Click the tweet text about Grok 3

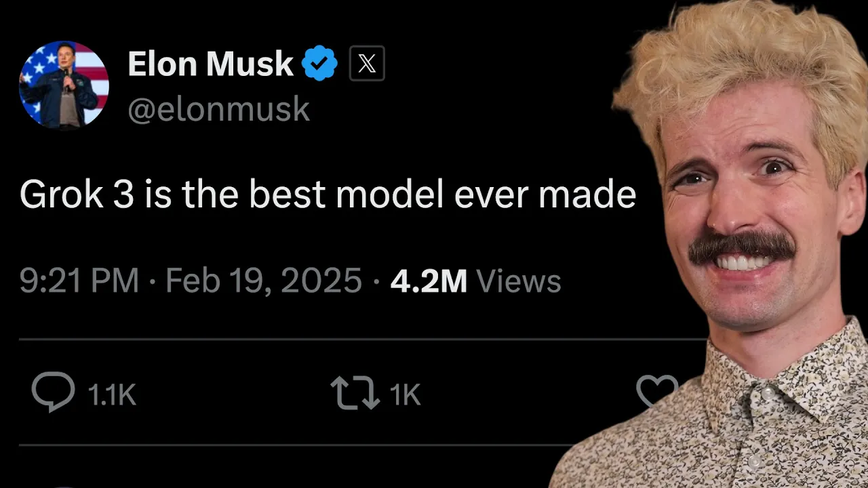tap(328, 195)
